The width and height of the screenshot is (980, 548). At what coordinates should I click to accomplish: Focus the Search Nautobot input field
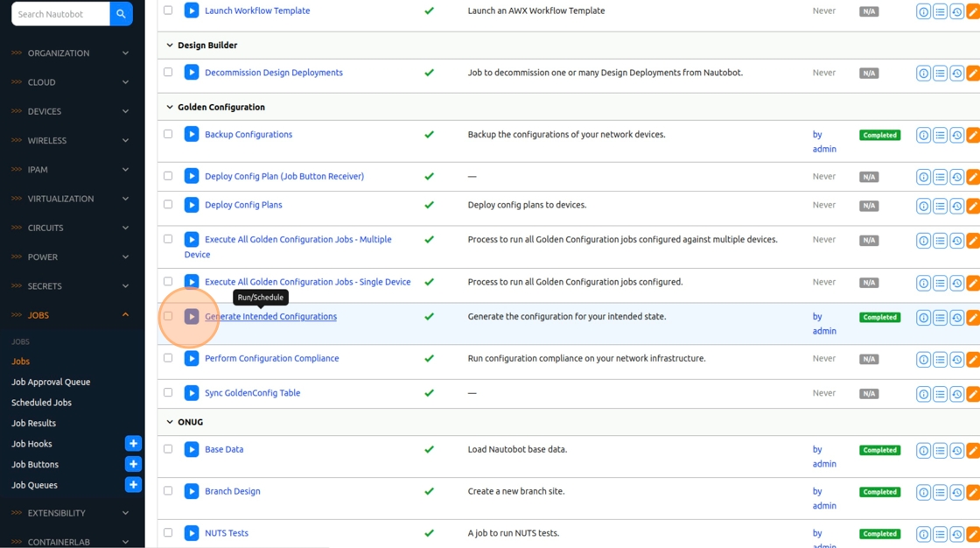tap(60, 14)
